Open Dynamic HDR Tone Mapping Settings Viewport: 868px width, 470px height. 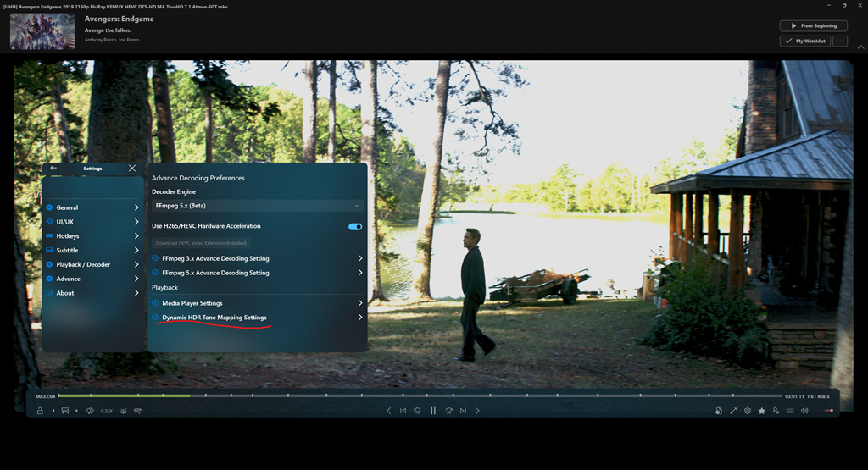pos(258,318)
